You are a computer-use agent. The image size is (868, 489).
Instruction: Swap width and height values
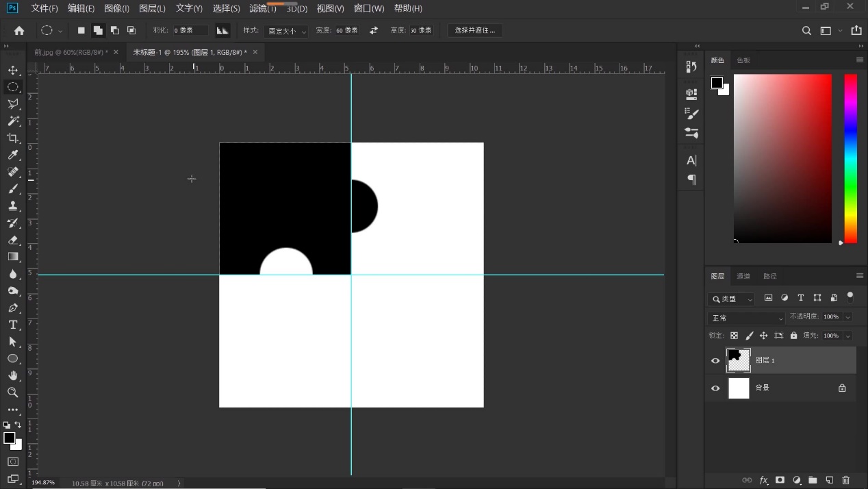click(x=374, y=30)
